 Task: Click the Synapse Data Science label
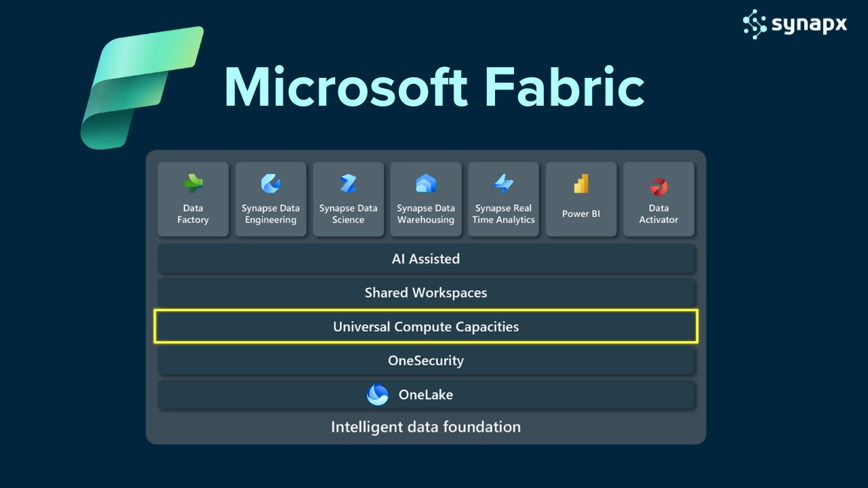pyautogui.click(x=349, y=214)
